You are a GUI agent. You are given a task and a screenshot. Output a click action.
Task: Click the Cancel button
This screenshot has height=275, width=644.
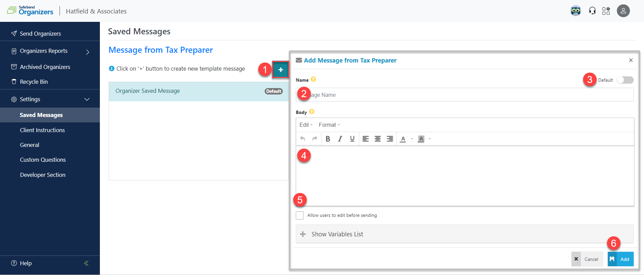[587, 259]
